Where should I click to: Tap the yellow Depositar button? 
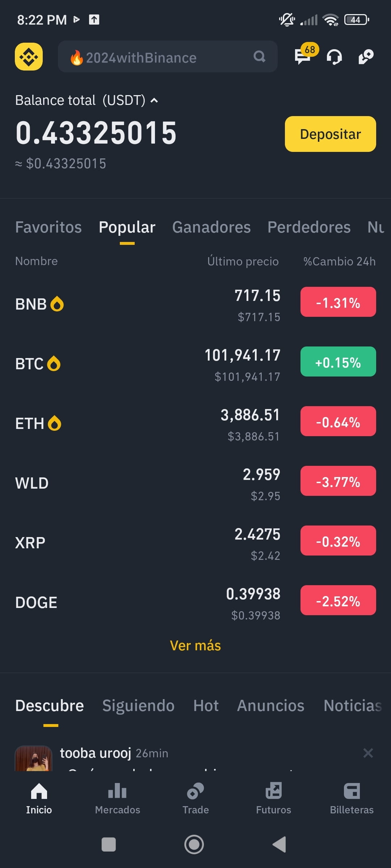[331, 134]
